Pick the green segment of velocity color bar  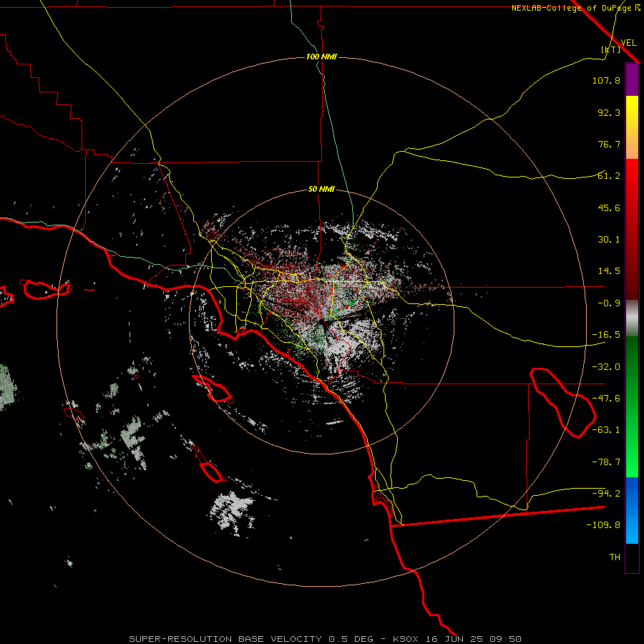(x=632, y=406)
